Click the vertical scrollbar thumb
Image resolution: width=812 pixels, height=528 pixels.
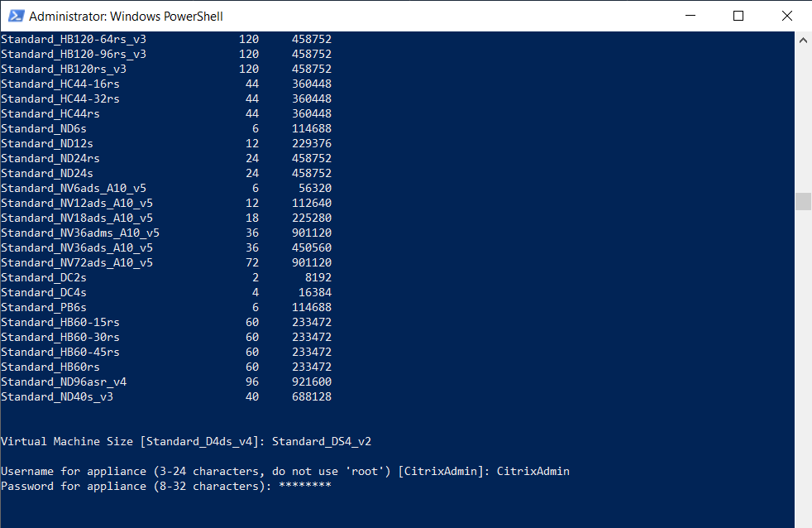[x=803, y=202]
